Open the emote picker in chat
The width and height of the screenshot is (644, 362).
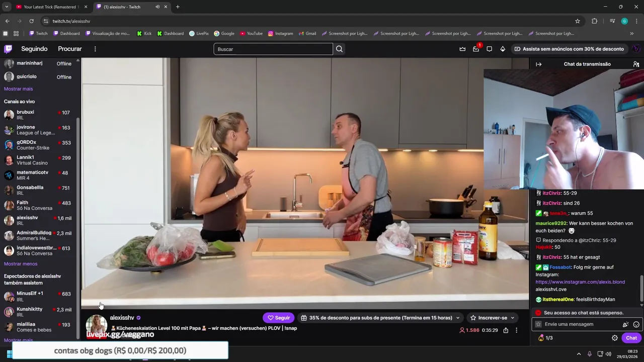(x=636, y=324)
